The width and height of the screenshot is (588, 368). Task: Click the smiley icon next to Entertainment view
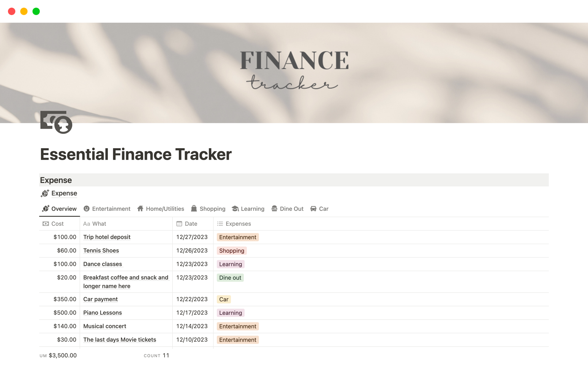86,209
